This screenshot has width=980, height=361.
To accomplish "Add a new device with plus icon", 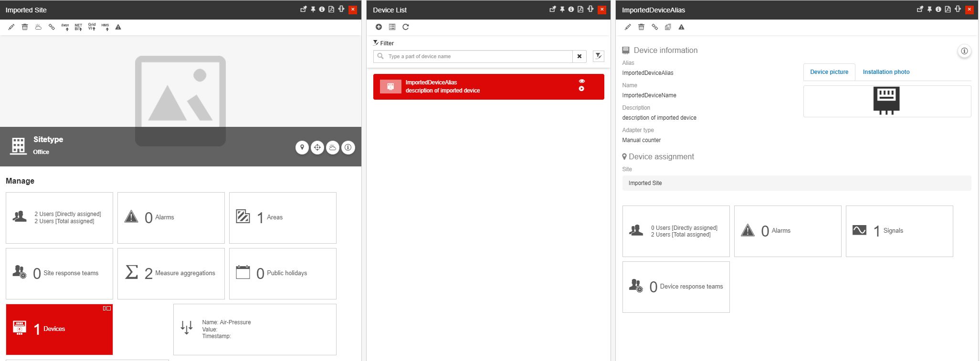I will coord(379,27).
